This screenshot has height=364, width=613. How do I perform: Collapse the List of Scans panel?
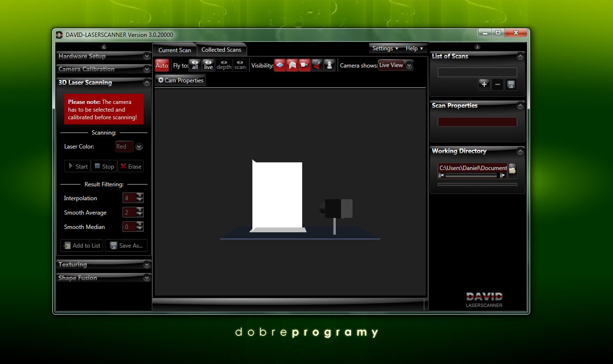pos(520,56)
